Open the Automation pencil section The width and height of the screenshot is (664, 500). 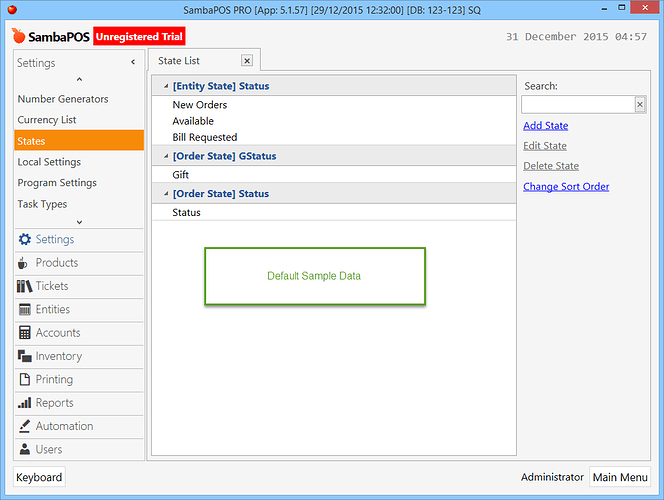click(x=79, y=426)
